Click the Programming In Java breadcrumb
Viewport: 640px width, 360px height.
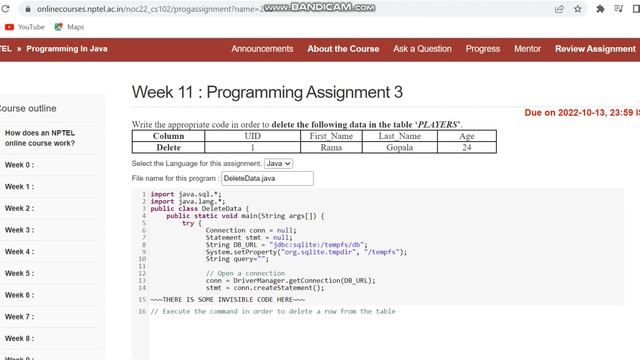click(x=67, y=49)
